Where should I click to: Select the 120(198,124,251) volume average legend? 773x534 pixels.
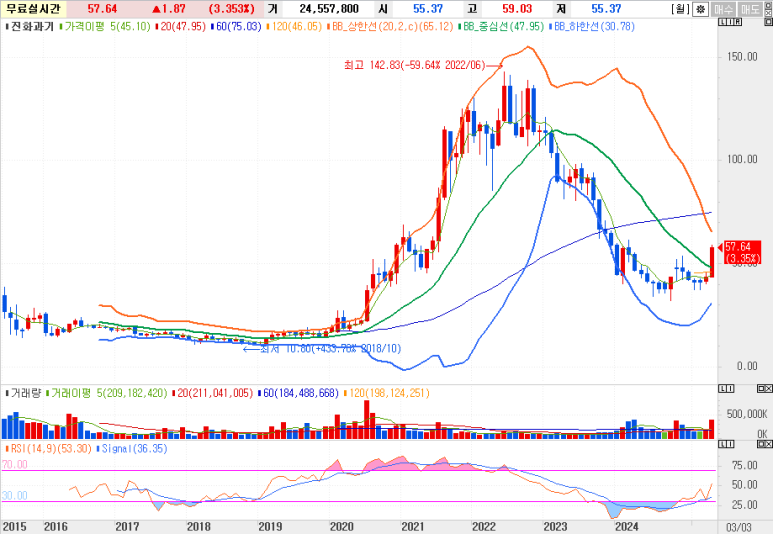click(389, 393)
